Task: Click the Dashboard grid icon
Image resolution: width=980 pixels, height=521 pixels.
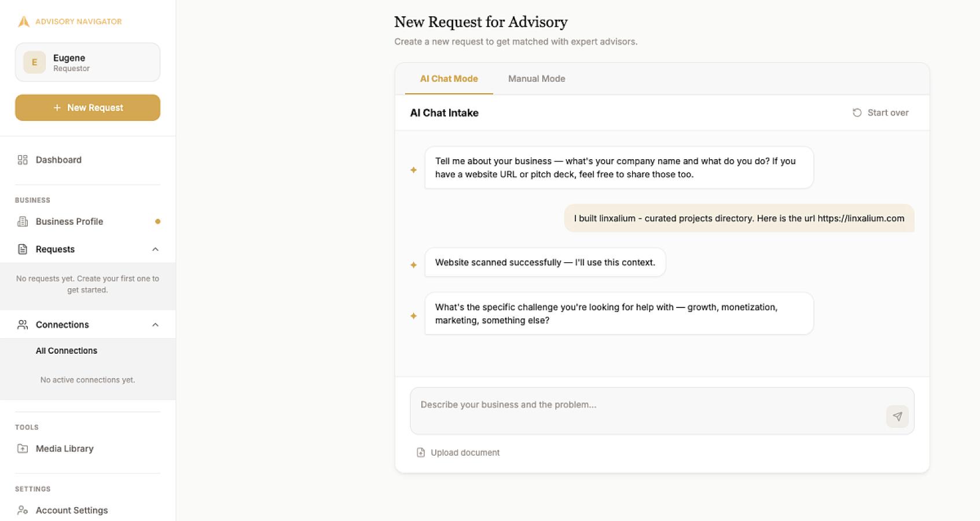Action: [23, 160]
